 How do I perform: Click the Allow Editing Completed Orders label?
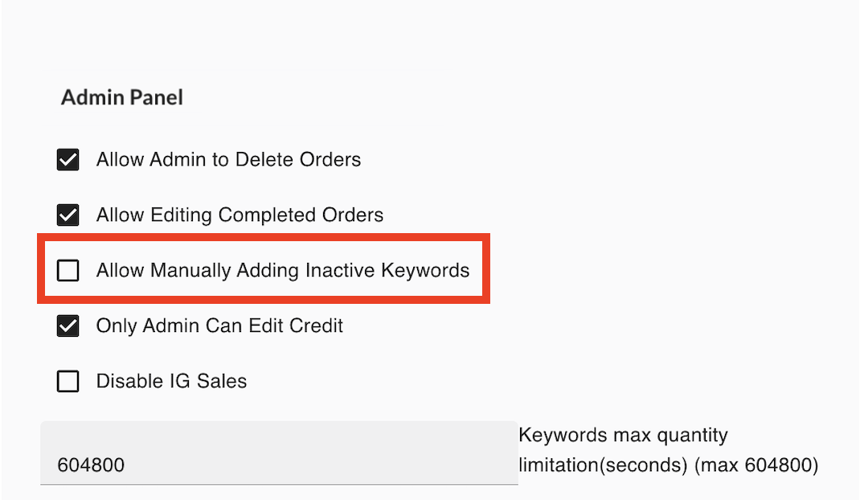click(240, 215)
